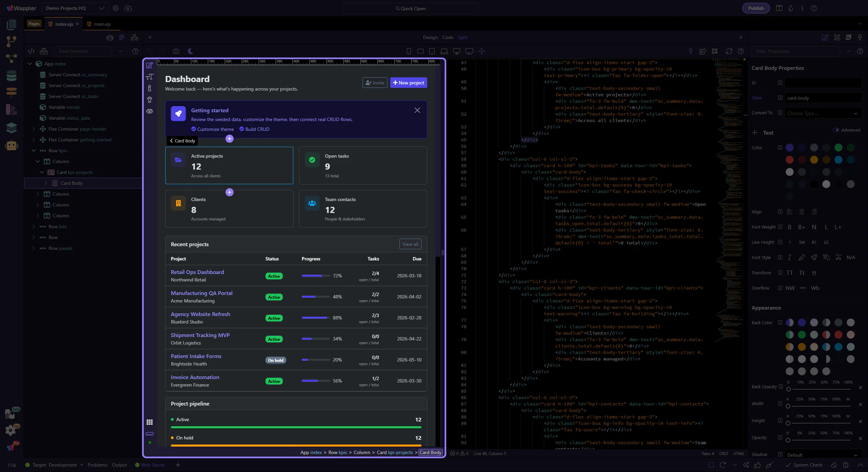The width and height of the screenshot is (868, 472).
Task: Click the italic Font Style icon
Action: click(x=789, y=257)
